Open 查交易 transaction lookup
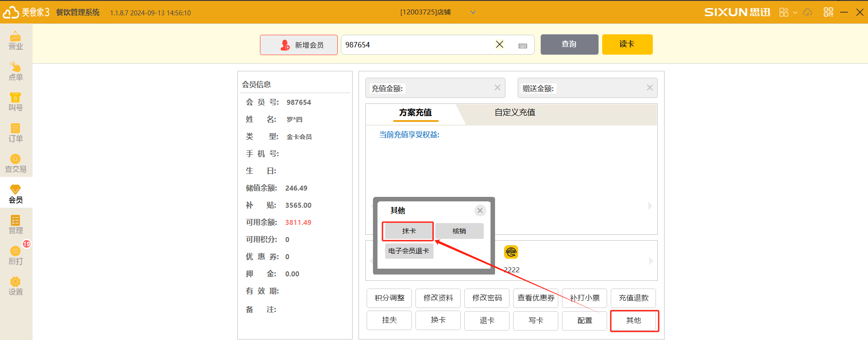 point(16,163)
